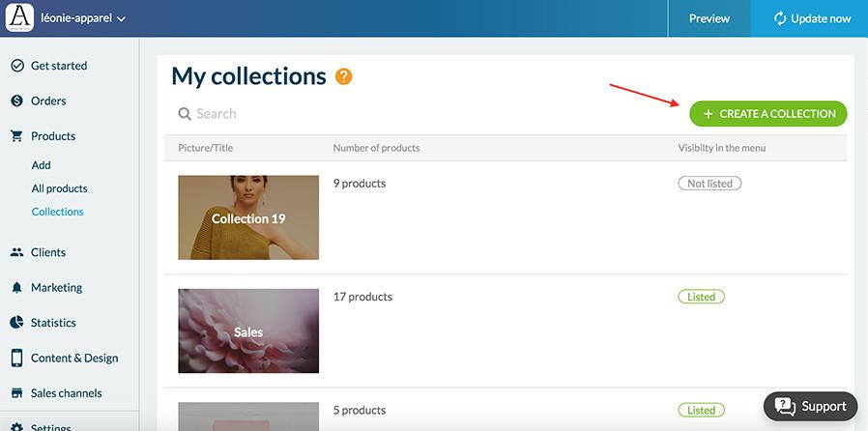868x431 pixels.
Task: Click the Statistics pie chart icon
Action: point(16,323)
